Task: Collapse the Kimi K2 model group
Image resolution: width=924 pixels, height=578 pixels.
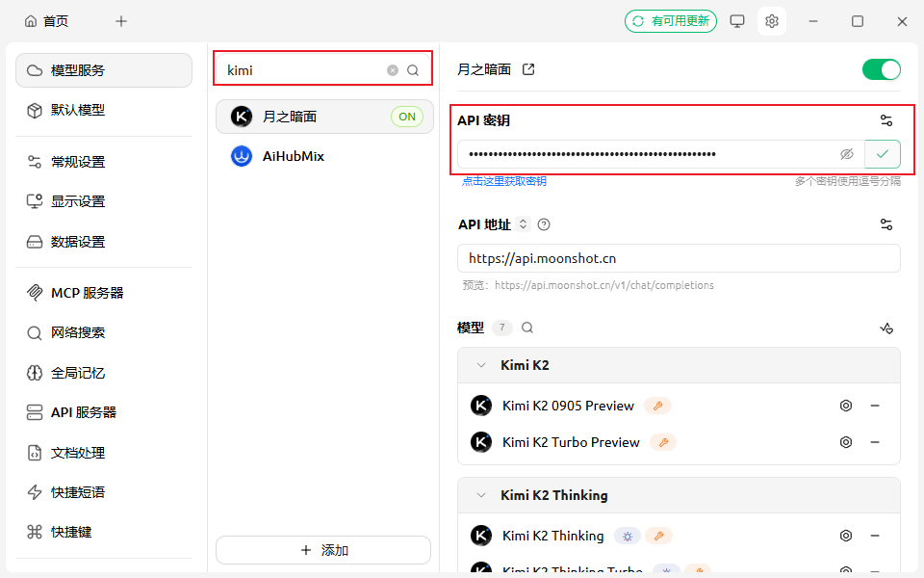Action: 481,365
